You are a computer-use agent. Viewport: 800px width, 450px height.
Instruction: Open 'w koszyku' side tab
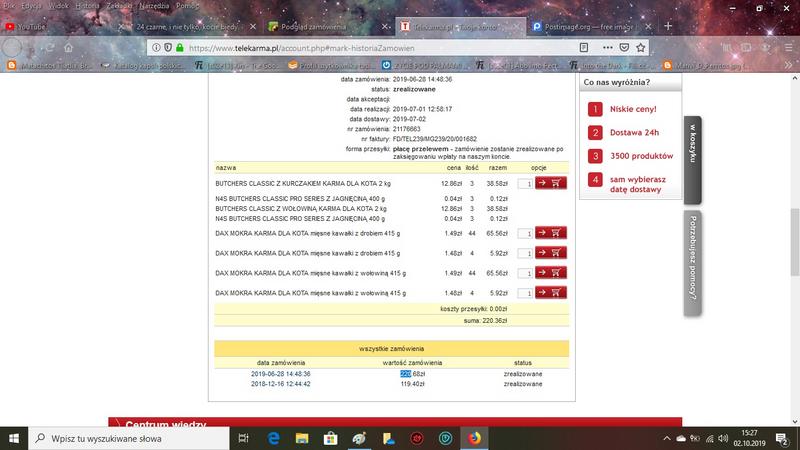(692, 160)
